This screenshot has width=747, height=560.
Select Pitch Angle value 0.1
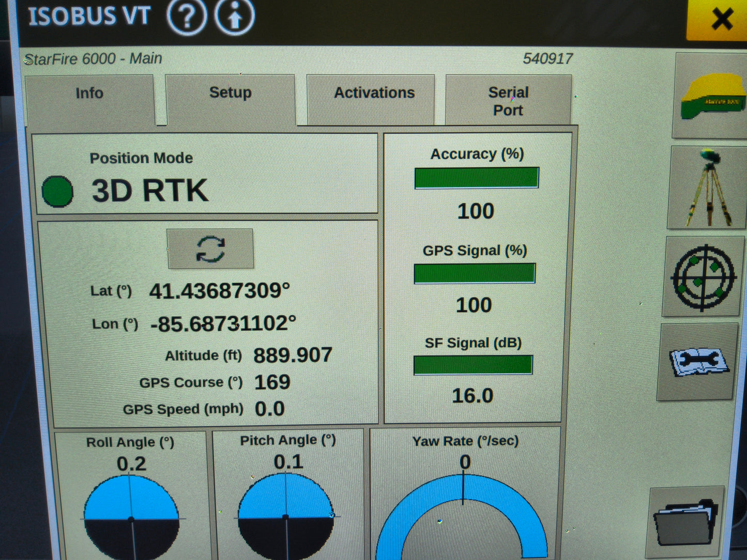pyautogui.click(x=288, y=461)
